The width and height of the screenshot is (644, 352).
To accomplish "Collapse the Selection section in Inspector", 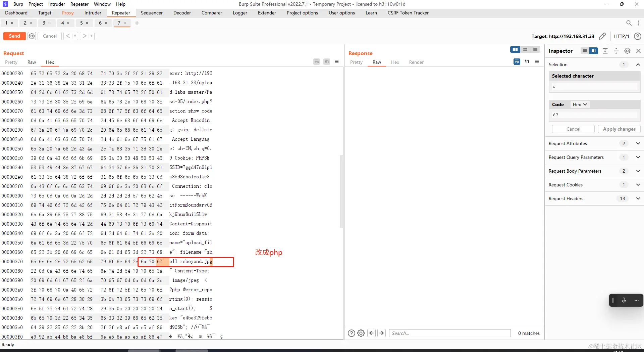I will tap(638, 64).
